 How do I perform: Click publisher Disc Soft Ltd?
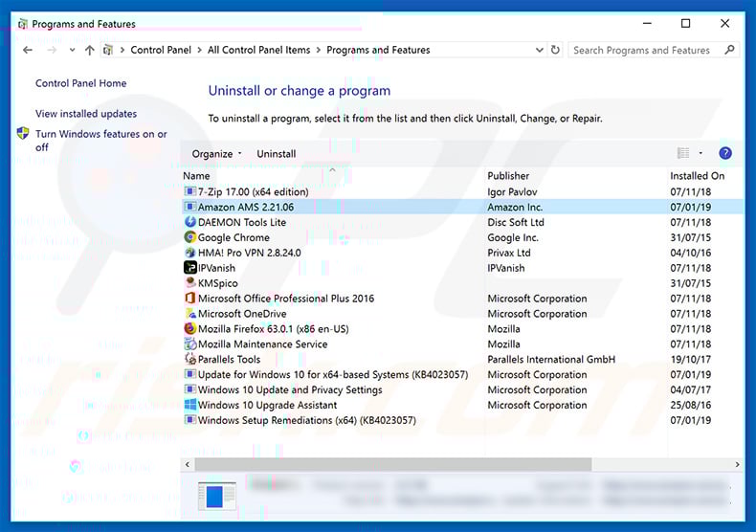click(x=516, y=222)
